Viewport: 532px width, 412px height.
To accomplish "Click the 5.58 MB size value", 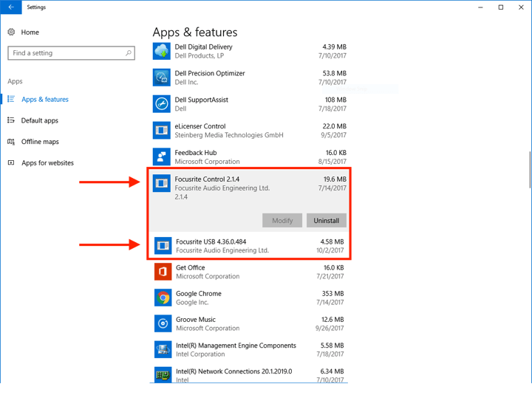I will coord(332,346).
